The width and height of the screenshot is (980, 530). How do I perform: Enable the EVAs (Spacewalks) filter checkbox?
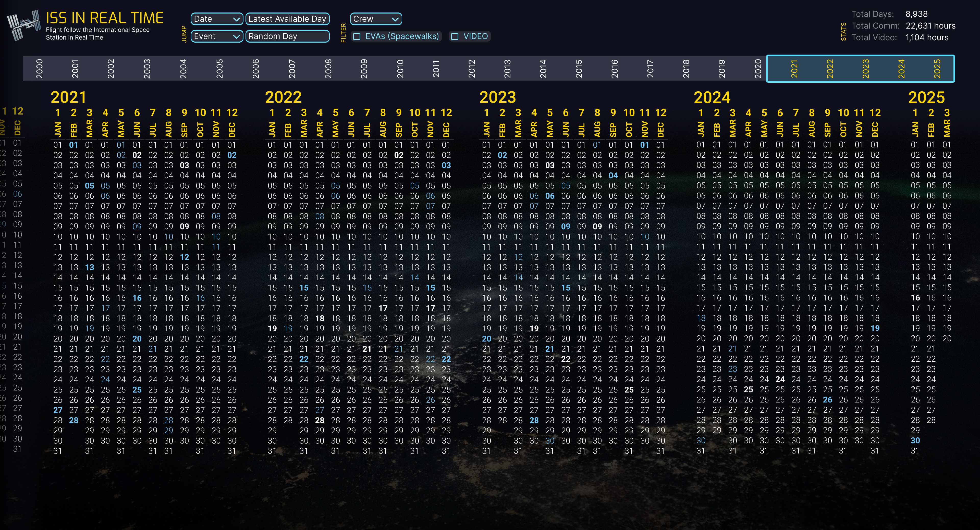coord(357,36)
